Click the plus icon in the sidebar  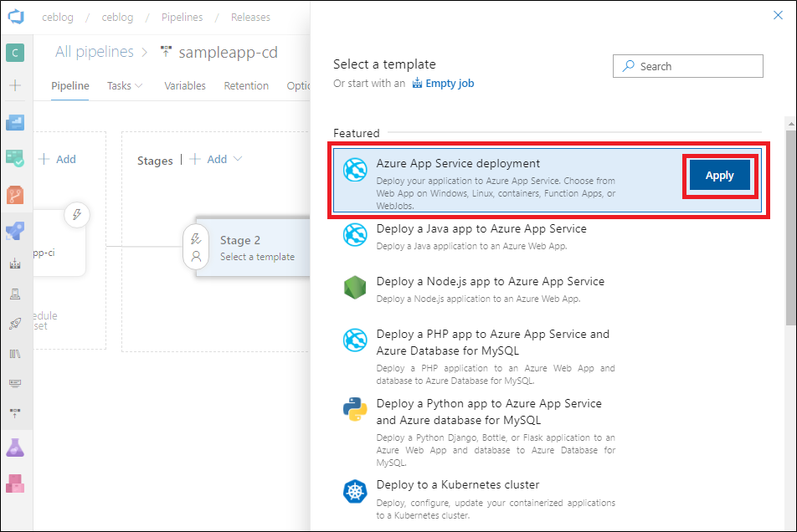click(15, 85)
